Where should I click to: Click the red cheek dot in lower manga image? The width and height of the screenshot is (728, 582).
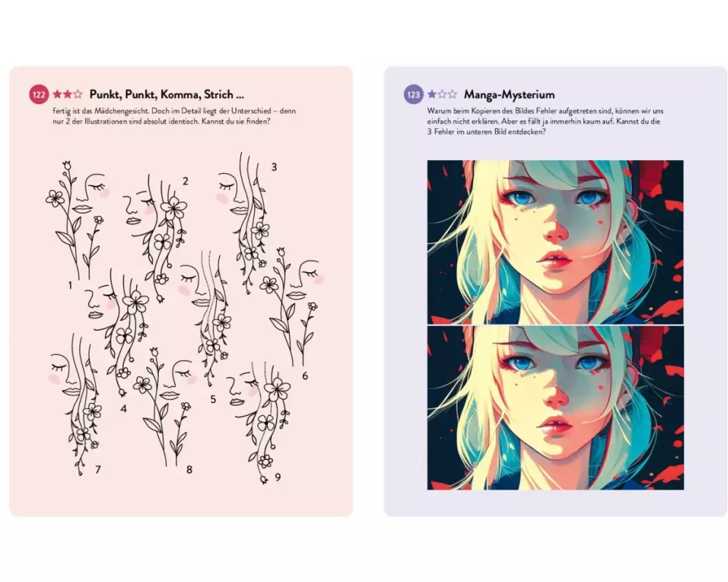click(x=601, y=387)
